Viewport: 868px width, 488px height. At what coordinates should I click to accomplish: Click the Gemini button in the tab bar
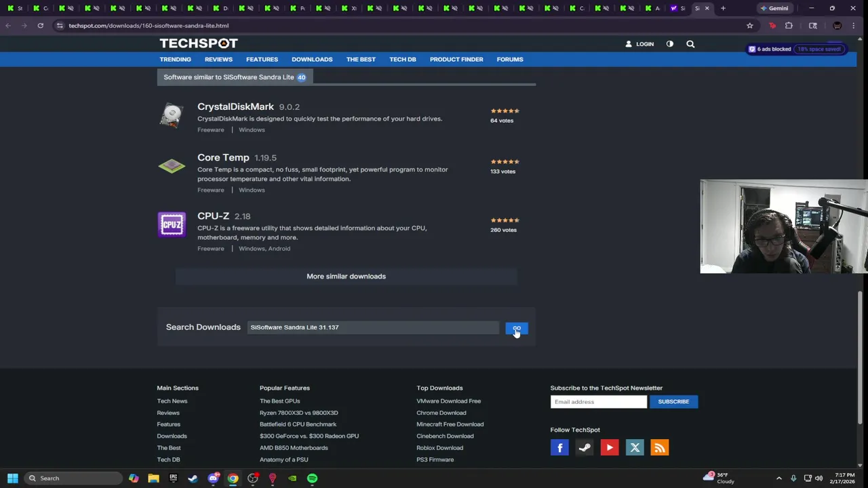pyautogui.click(x=774, y=8)
